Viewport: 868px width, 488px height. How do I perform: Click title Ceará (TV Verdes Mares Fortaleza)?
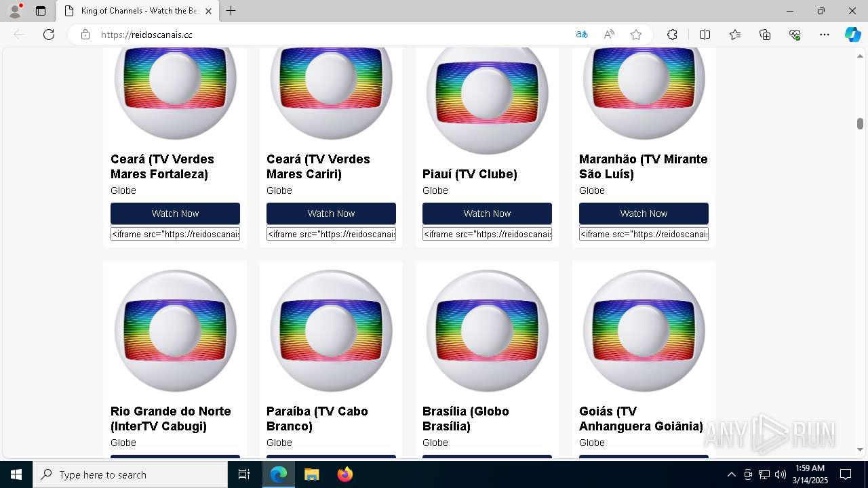point(162,167)
